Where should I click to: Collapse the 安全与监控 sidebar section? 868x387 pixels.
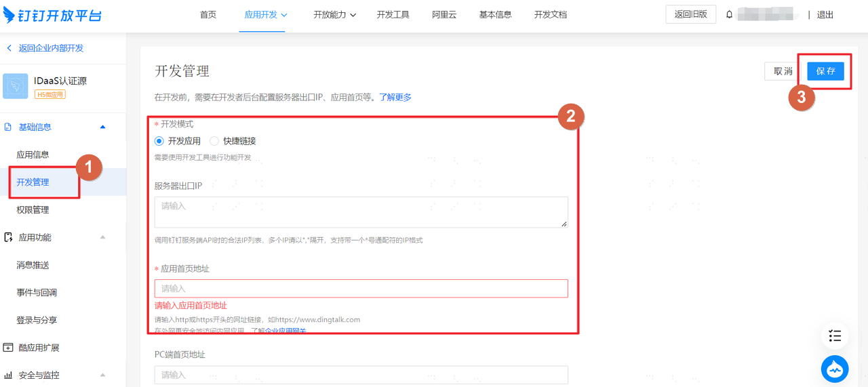click(102, 375)
